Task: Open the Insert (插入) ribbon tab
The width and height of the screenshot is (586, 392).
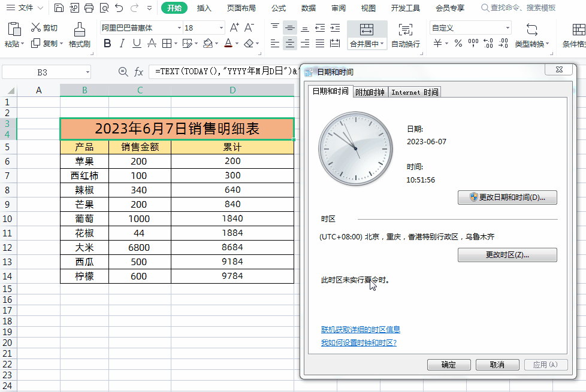Action: tap(204, 8)
